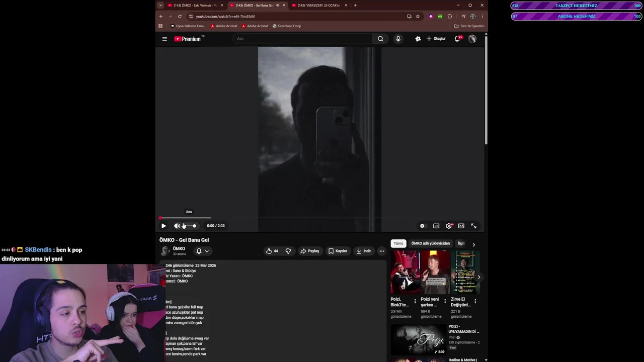Open the POIZI - UYUYAMADIN Dİ video thumbnail
The width and height of the screenshot is (644, 362).
point(418,340)
